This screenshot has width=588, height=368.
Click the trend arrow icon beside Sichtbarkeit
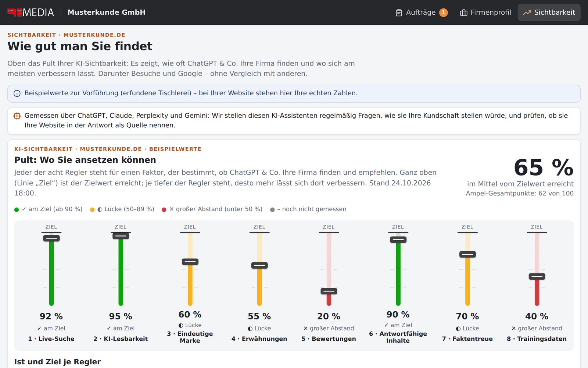tap(527, 13)
